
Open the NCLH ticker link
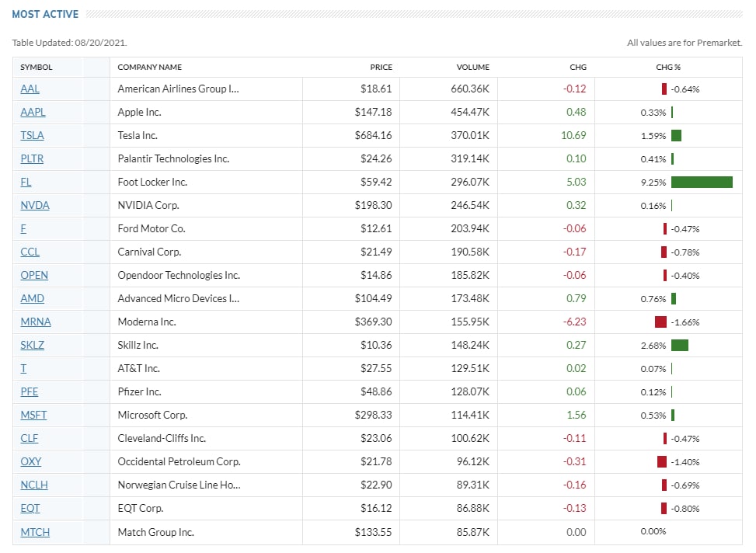(x=34, y=485)
